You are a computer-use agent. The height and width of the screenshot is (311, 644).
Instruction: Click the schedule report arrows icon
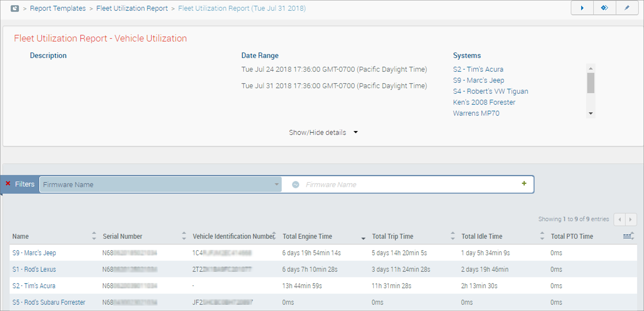tap(604, 8)
